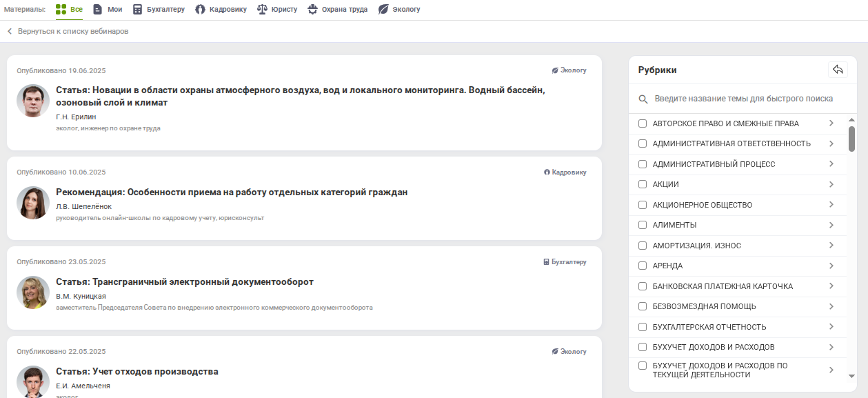Screen dimensions: 868x398
Task: Open article Трансграничный электронный документооборот
Action: pos(186,282)
